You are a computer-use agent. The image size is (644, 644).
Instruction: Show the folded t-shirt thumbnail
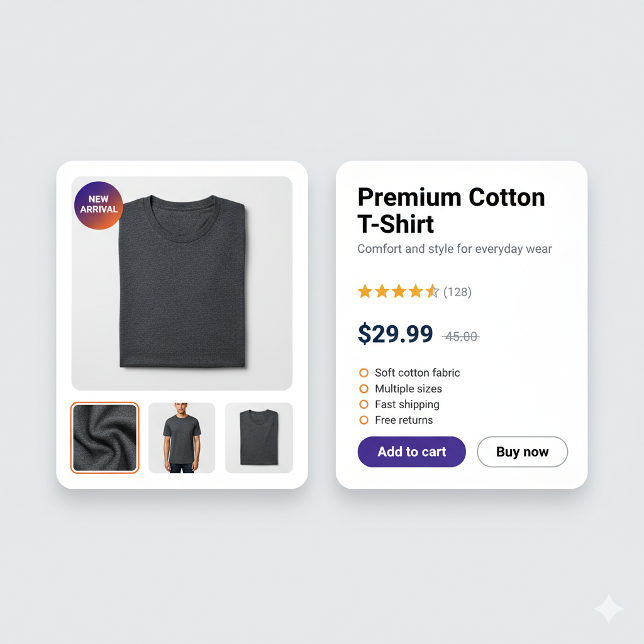(x=259, y=438)
